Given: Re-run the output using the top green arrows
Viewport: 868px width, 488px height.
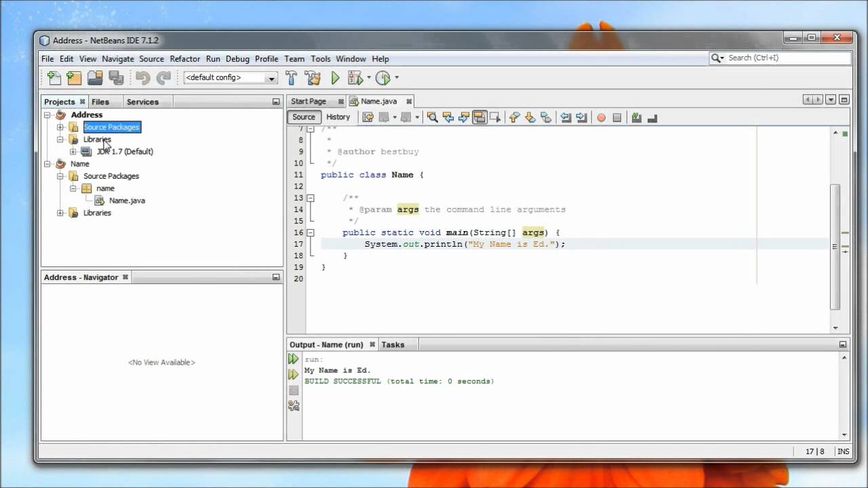Looking at the screenshot, I should (293, 359).
